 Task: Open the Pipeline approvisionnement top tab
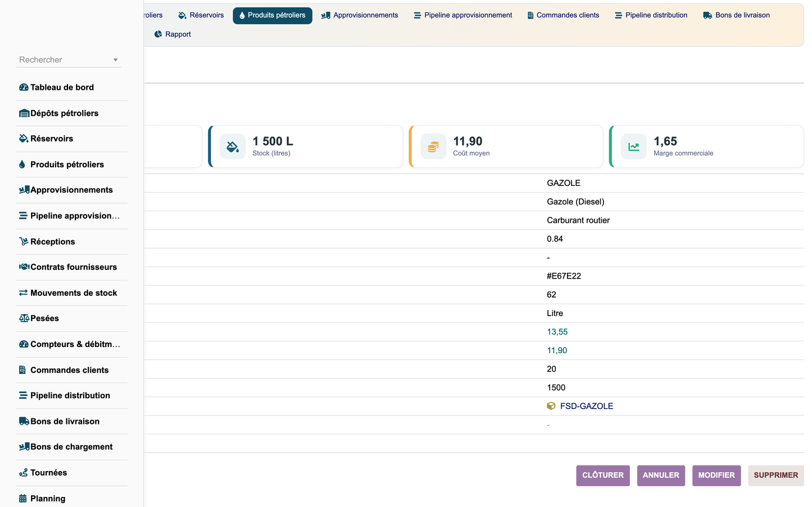click(463, 15)
